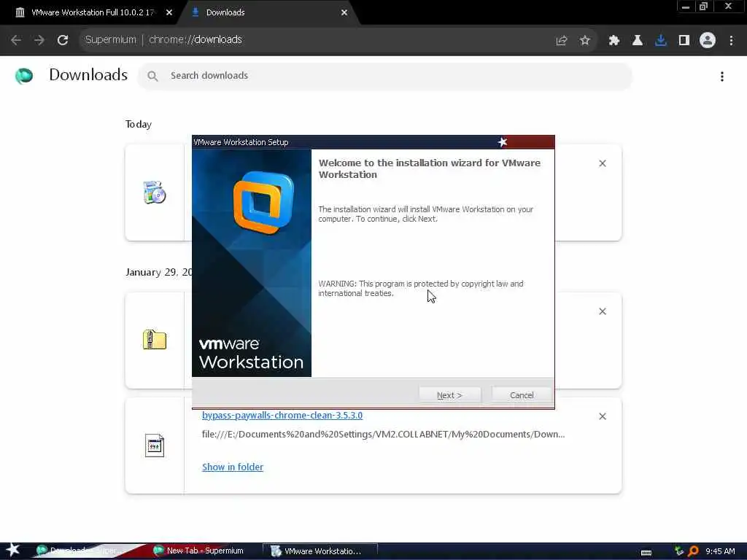
Task: Open the Start star button on taskbar
Action: coord(13,550)
